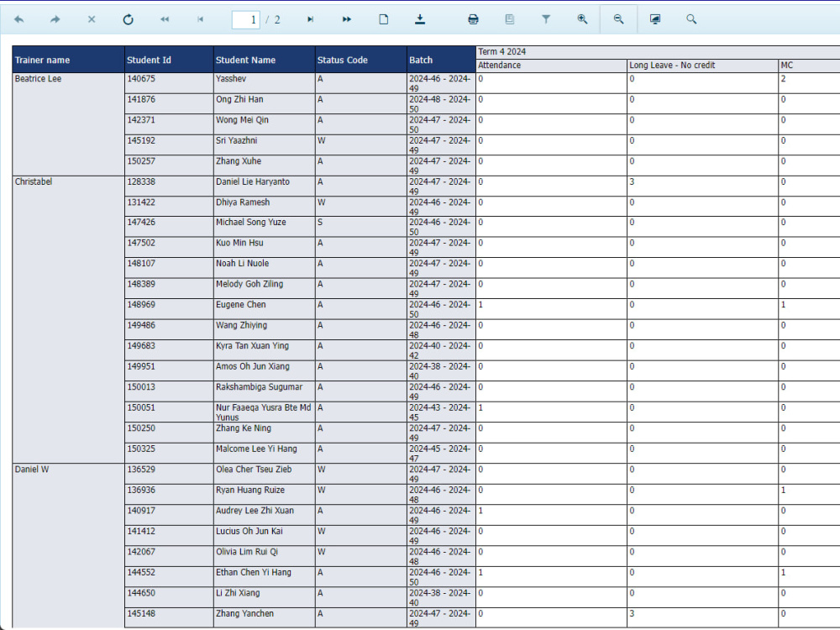
Task: Go to first page with double-left arrows
Action: [x=165, y=19]
